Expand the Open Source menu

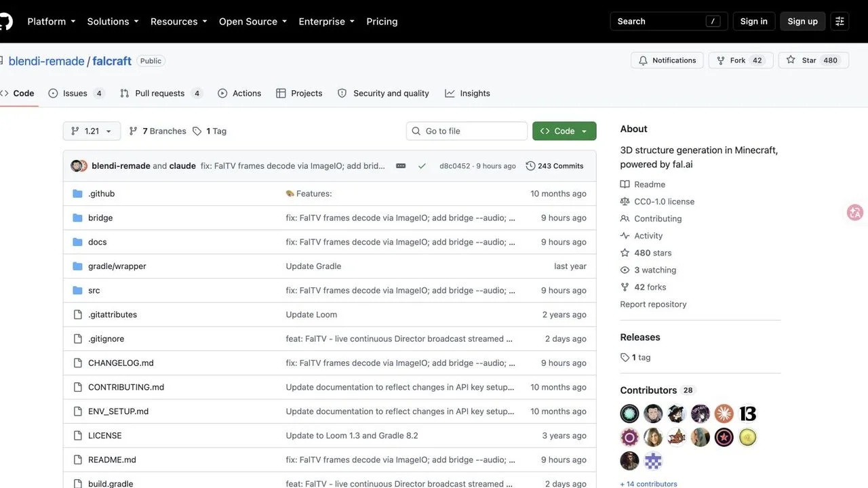point(253,22)
